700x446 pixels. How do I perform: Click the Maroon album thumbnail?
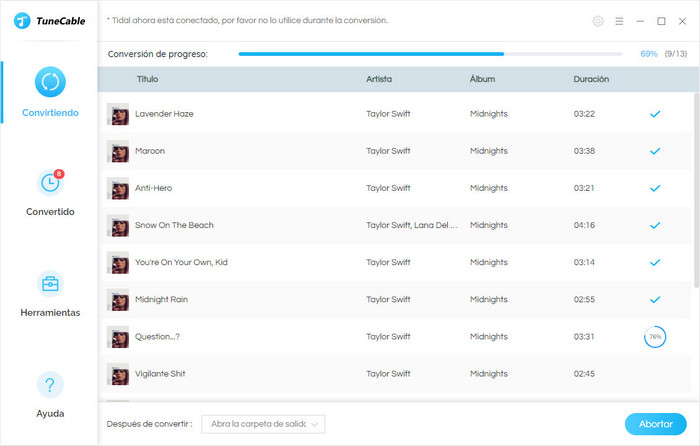[x=118, y=151]
